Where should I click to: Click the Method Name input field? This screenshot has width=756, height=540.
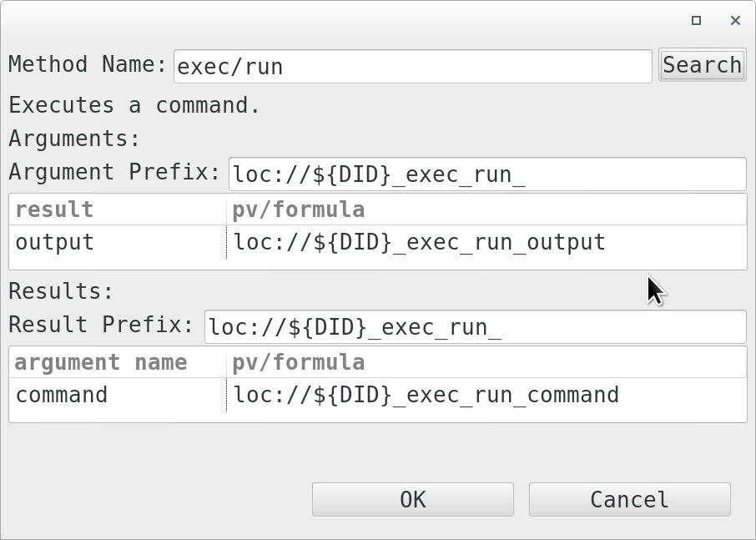click(412, 65)
